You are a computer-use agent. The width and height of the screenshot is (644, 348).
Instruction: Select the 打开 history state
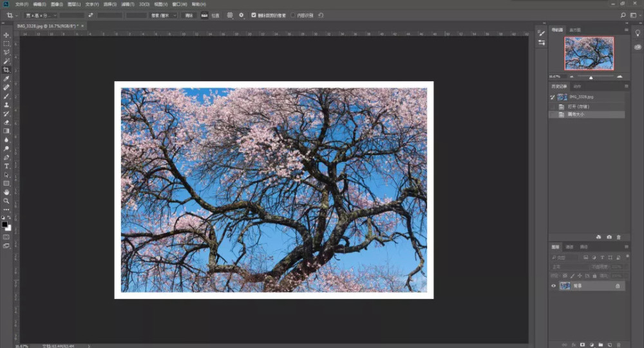point(578,106)
